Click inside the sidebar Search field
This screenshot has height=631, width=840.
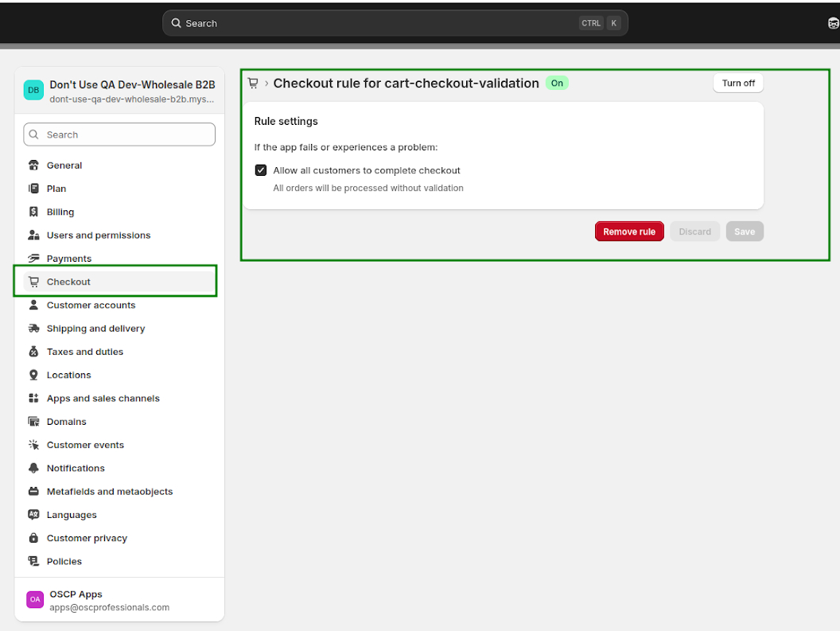click(119, 134)
